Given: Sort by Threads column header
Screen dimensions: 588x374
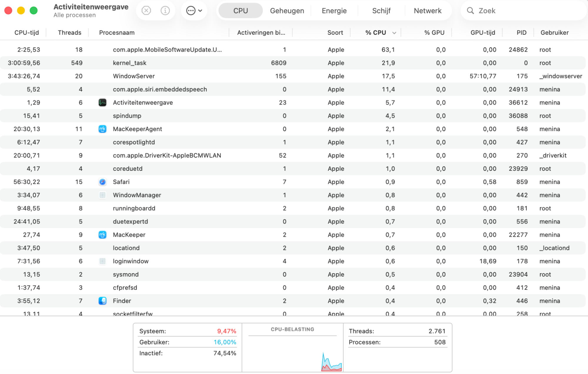Looking at the screenshot, I should point(69,33).
